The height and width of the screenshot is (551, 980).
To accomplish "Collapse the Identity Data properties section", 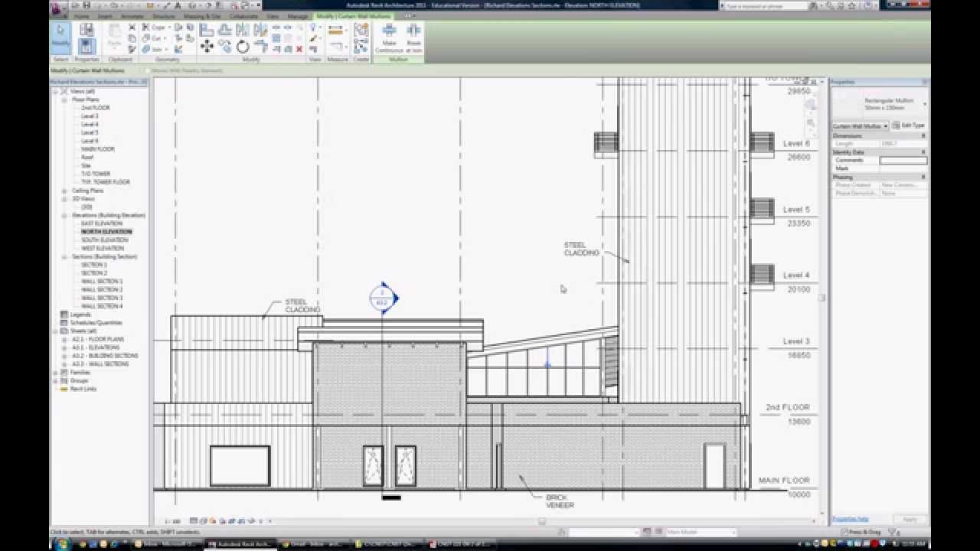I will (923, 152).
